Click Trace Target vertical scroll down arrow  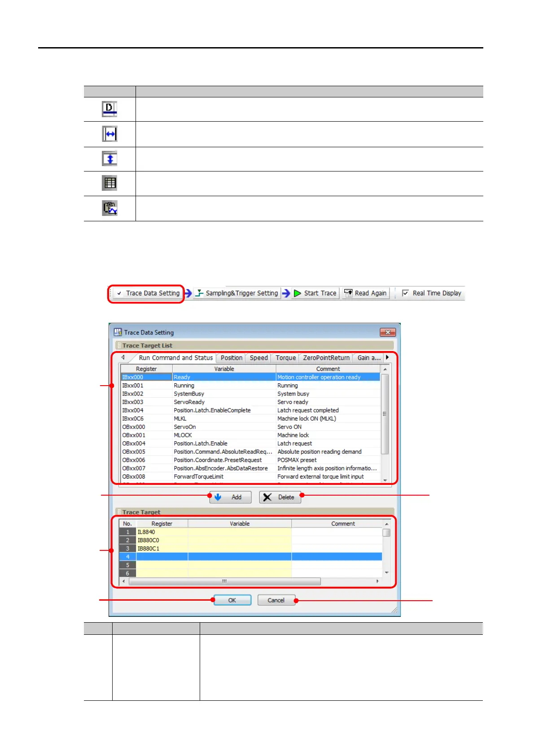tap(387, 573)
